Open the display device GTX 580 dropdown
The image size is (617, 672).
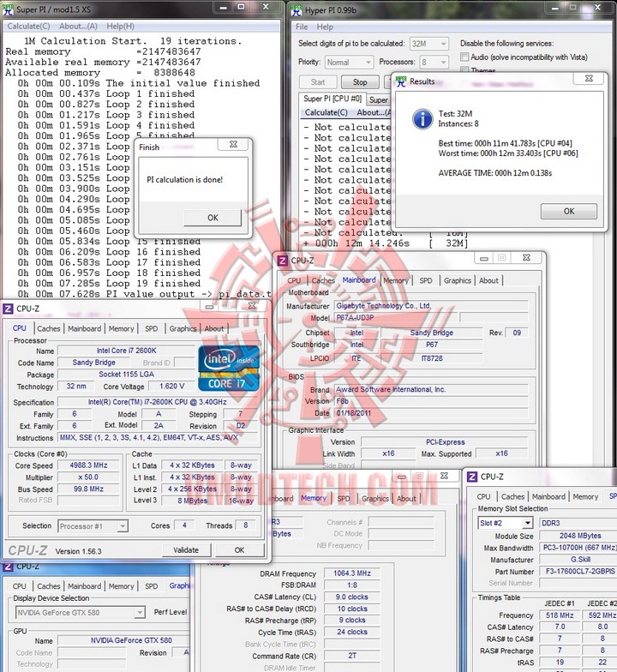coord(81,613)
